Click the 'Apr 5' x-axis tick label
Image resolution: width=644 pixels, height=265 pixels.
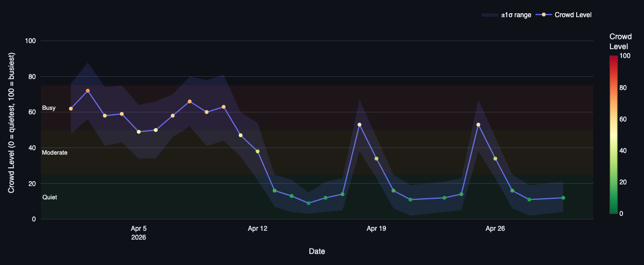139,229
